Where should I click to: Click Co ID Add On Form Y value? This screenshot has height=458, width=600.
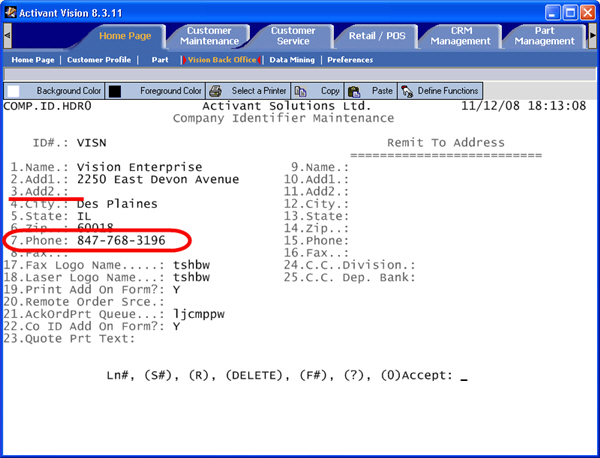pos(176,326)
